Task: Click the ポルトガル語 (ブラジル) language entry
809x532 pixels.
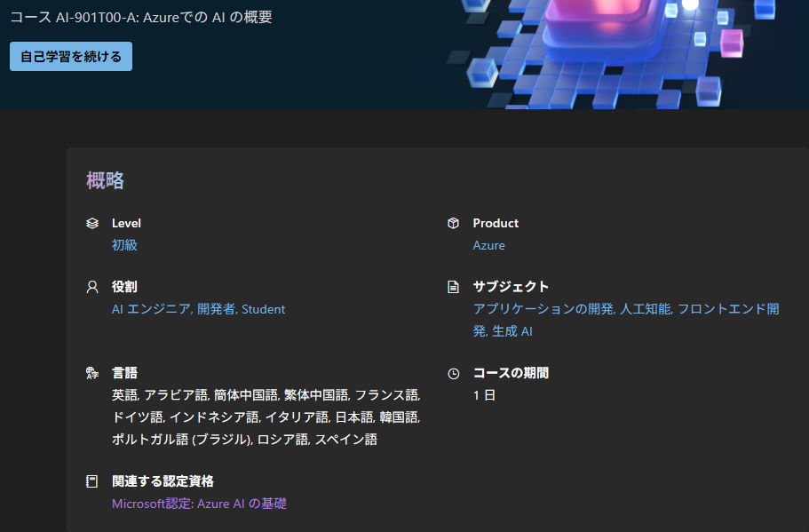Action: click(x=182, y=439)
